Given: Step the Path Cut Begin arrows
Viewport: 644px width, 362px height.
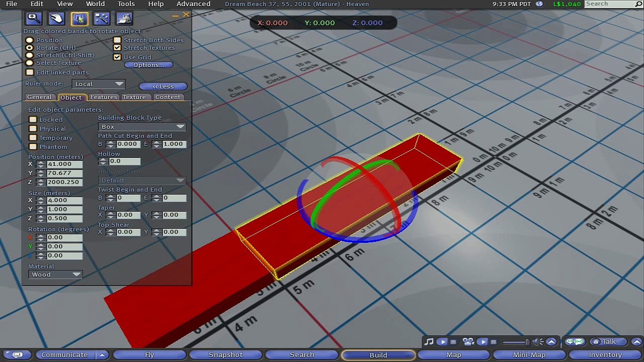Looking at the screenshot, I should 111,144.
